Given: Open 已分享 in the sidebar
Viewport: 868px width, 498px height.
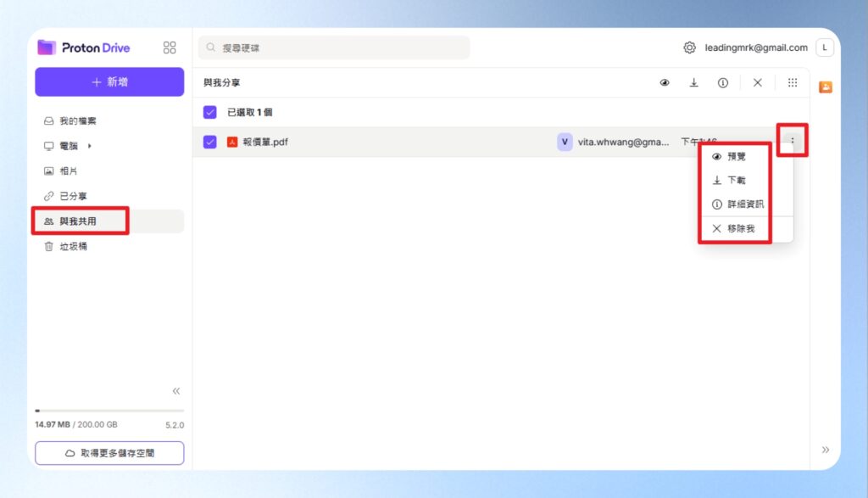Looking at the screenshot, I should (109, 196).
